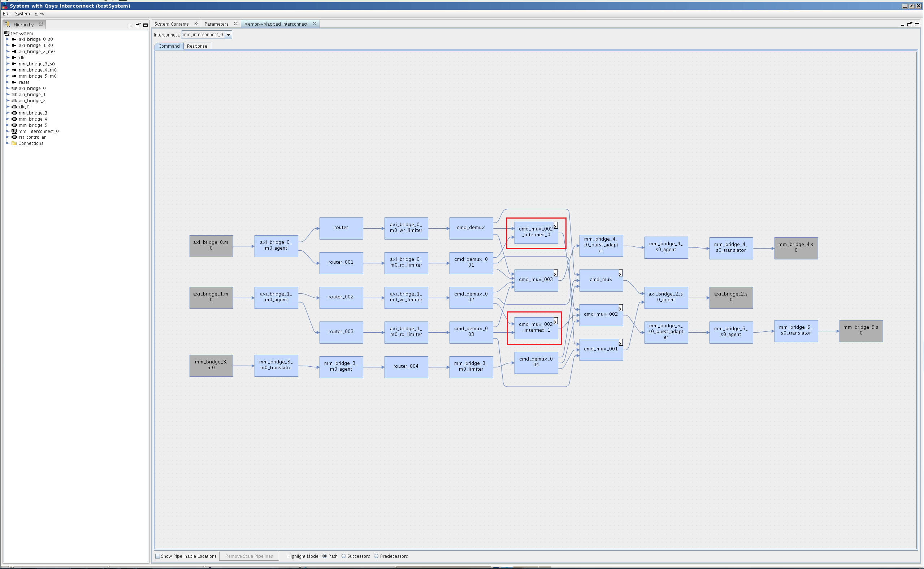This screenshot has height=569, width=924.
Task: Click the mm_interconnect_0 system icon in Hierarchy
Action: click(14, 132)
